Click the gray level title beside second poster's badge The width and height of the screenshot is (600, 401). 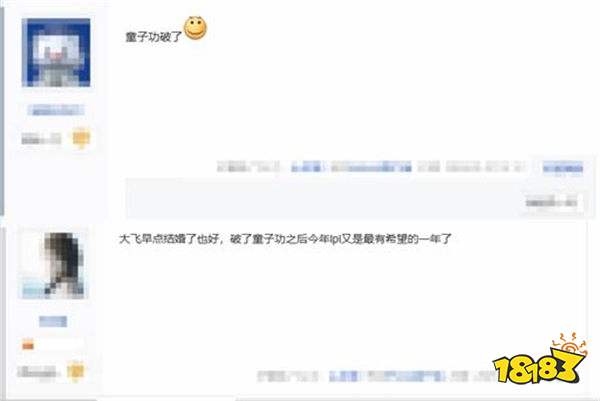click(x=37, y=371)
